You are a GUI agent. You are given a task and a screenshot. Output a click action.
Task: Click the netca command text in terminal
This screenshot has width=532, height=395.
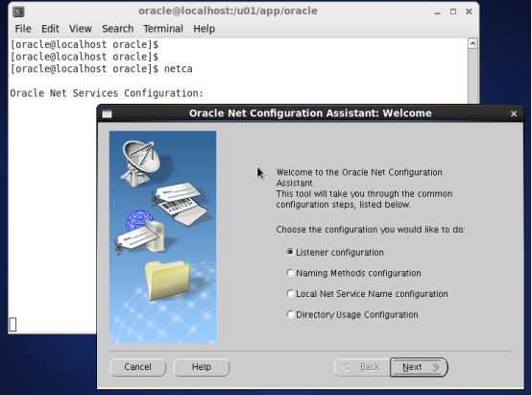(179, 69)
